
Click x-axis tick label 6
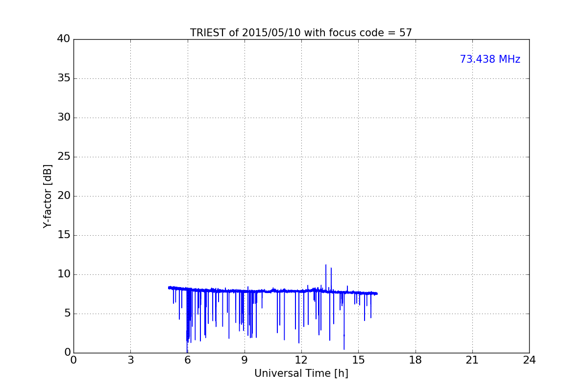(187, 360)
